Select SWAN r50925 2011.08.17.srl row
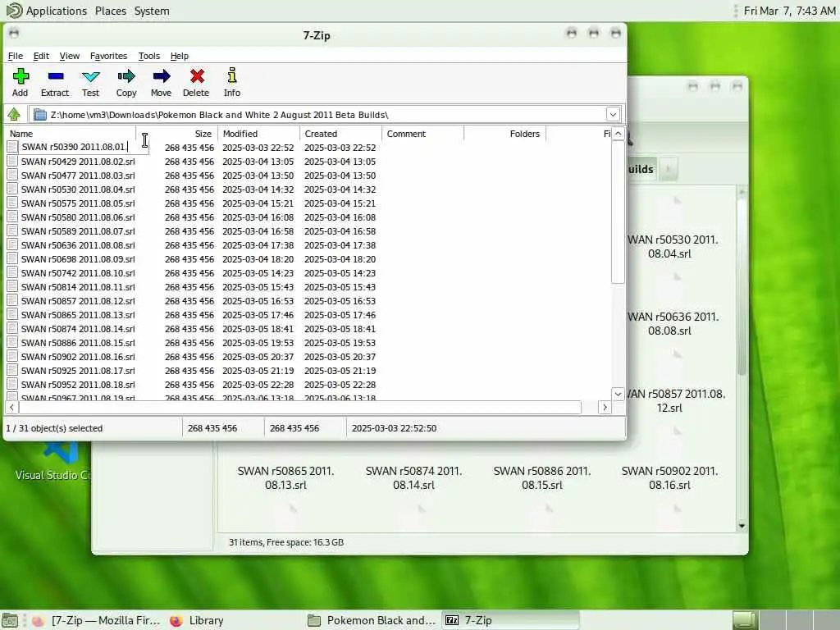This screenshot has height=630, width=840. pyautogui.click(x=78, y=371)
